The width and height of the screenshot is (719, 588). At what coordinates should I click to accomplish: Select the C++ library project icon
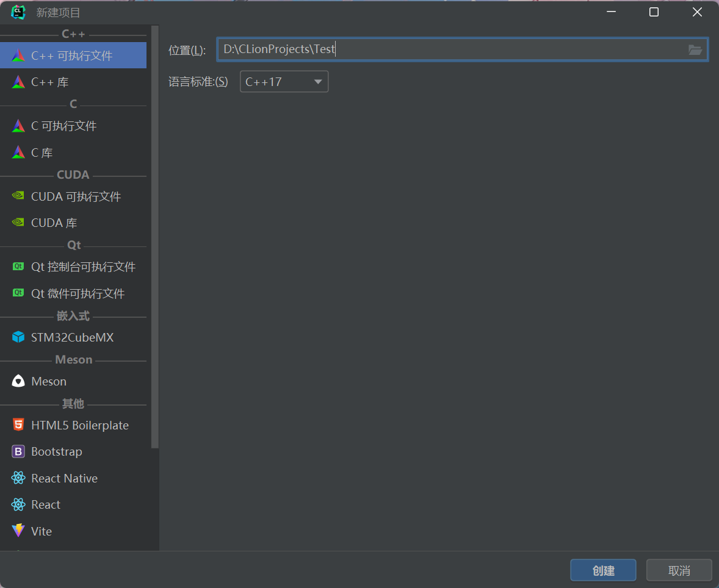coord(18,82)
